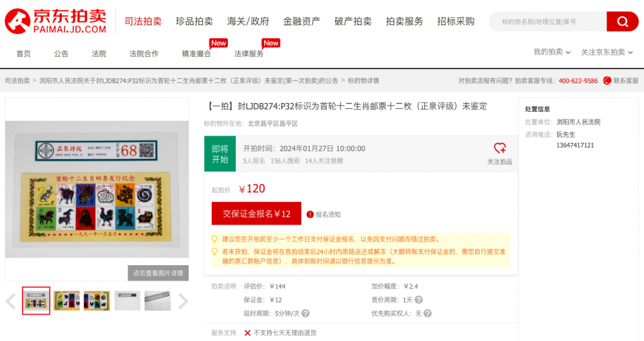Select the third zodiac stamp thumbnail

pos(97,300)
